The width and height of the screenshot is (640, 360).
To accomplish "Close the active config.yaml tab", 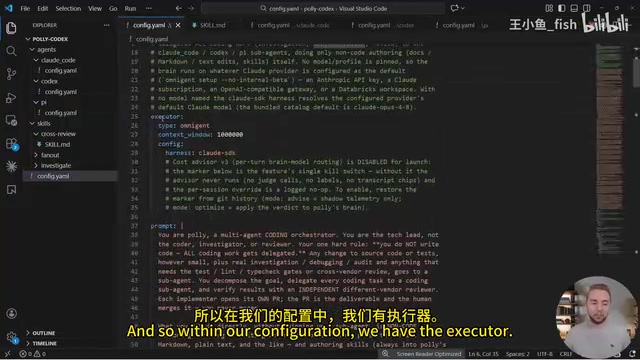I will click(178, 25).
